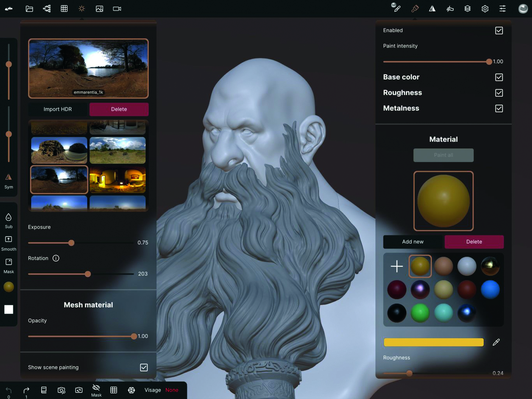The height and width of the screenshot is (399, 532).
Task: Open the Camera video icon
Action: pos(116,8)
